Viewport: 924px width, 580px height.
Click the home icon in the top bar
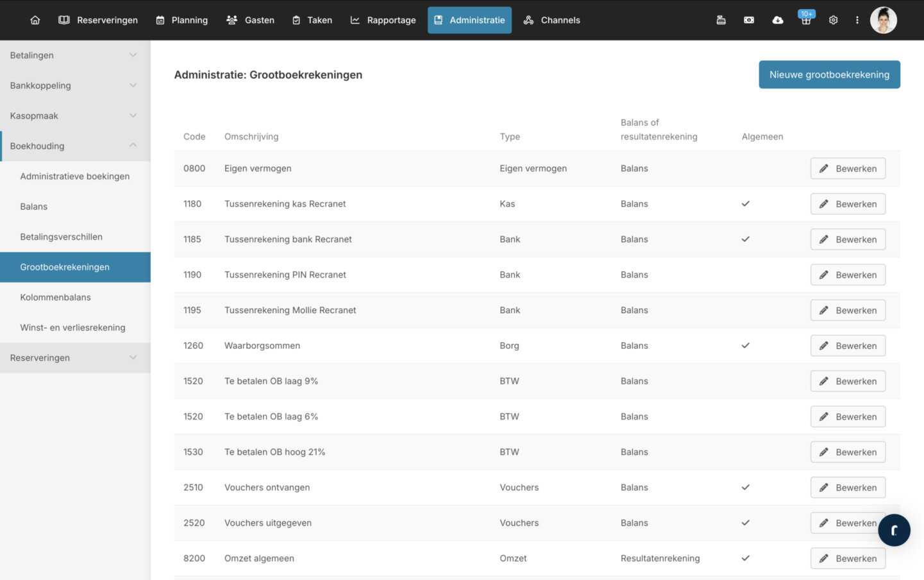click(35, 20)
